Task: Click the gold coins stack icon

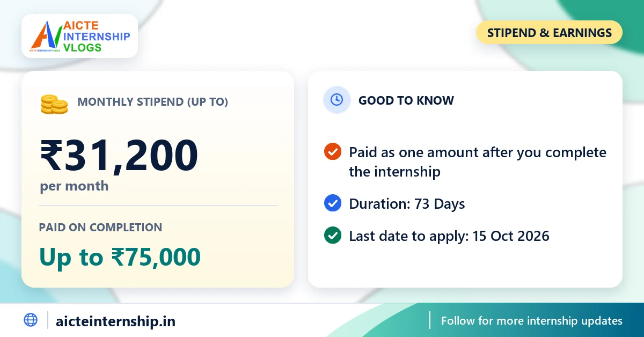Action: pos(54,104)
